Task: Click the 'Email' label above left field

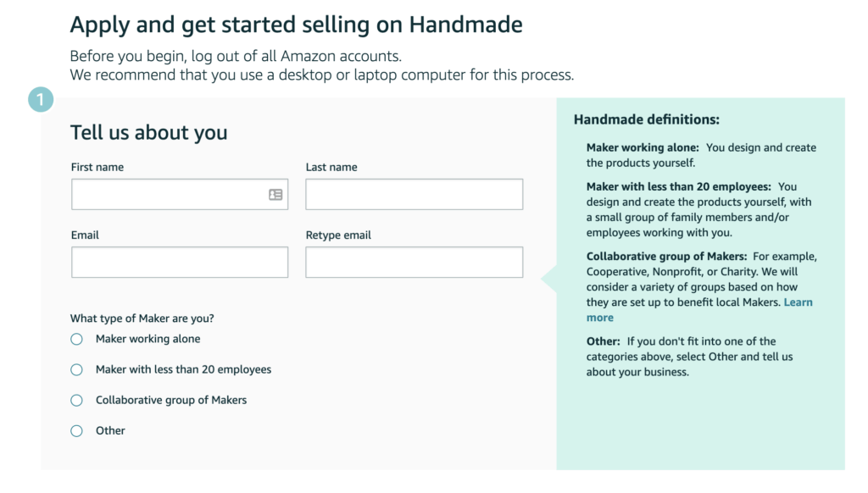Action: coord(85,235)
